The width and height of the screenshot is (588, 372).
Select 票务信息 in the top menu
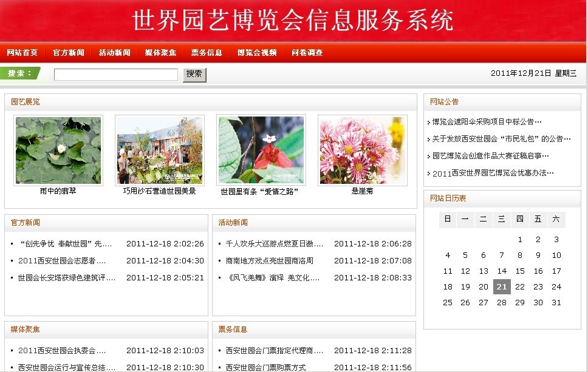(x=207, y=53)
